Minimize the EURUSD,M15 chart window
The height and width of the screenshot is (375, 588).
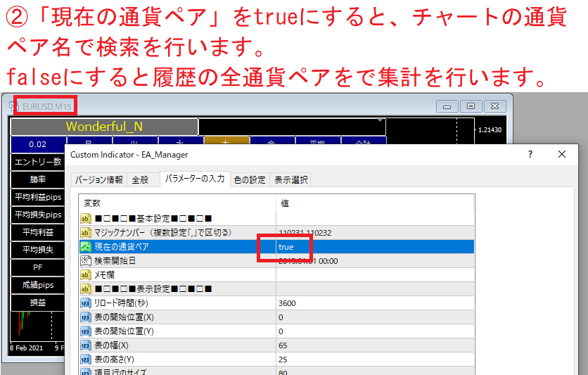point(447,106)
